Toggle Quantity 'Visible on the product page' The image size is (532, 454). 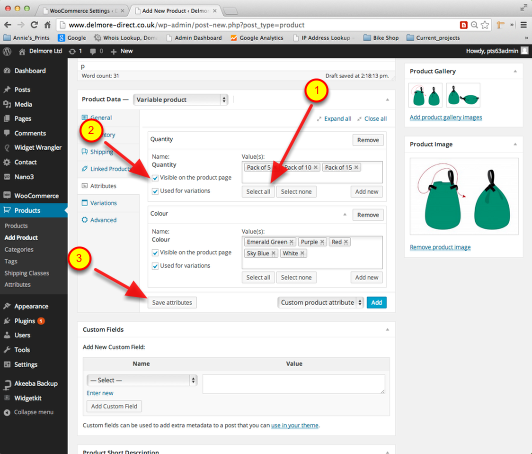pyautogui.click(x=155, y=178)
